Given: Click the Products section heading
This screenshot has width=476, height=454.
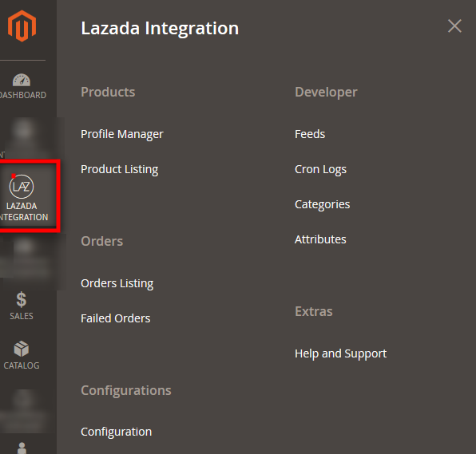Looking at the screenshot, I should pos(108,92).
